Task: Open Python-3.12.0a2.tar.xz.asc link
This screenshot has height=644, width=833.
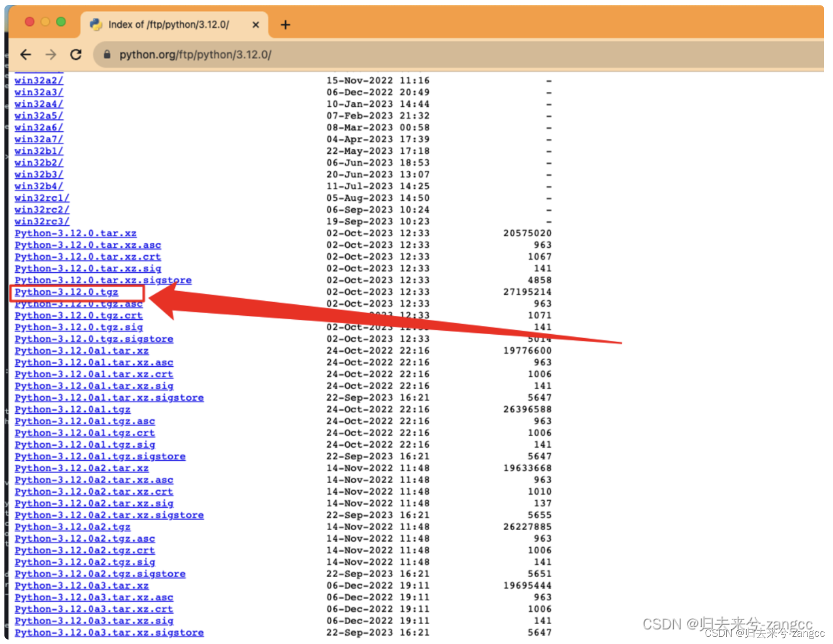Action: [94, 480]
